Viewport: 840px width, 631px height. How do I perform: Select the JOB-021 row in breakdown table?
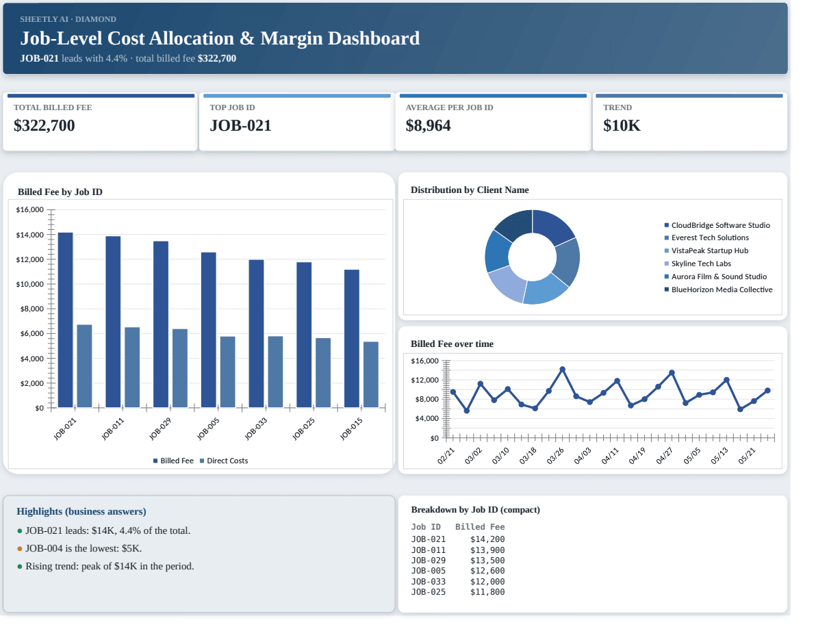(x=458, y=539)
